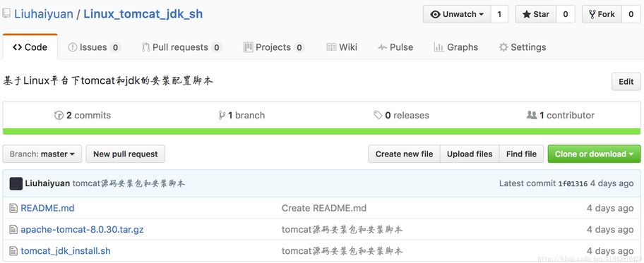
Task: Open the README.md file
Action: click(47, 208)
